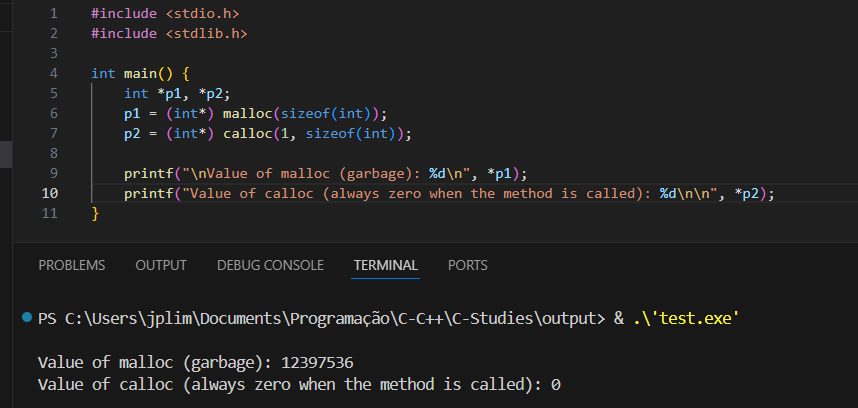Select the TERMINAL tab
This screenshot has height=408, width=858.
pyautogui.click(x=386, y=265)
